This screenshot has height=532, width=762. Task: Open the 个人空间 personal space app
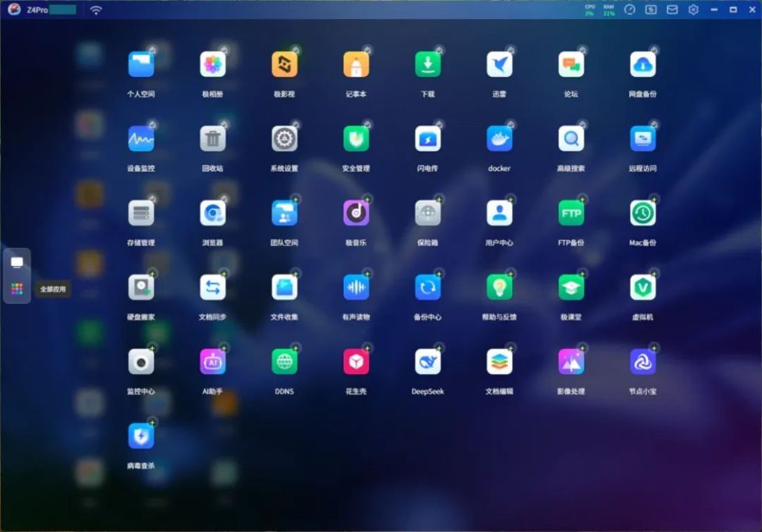tap(141, 64)
